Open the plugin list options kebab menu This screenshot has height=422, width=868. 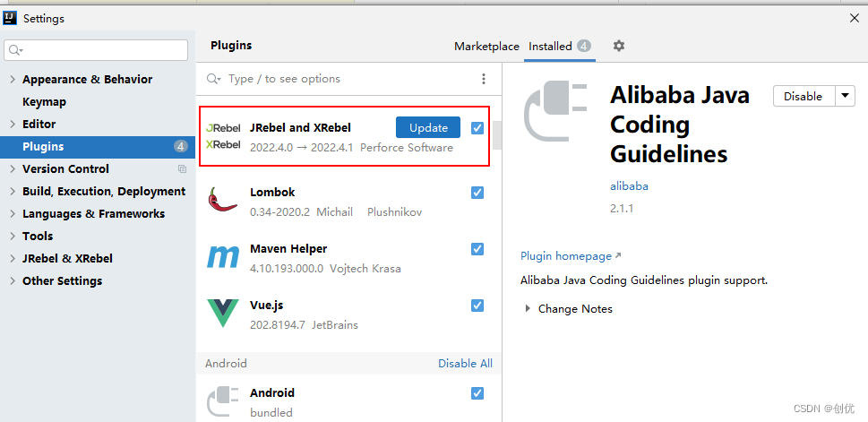coord(484,79)
